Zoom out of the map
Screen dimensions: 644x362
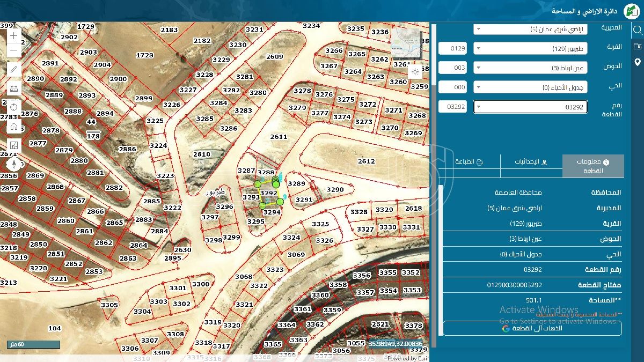pyautogui.click(x=14, y=51)
